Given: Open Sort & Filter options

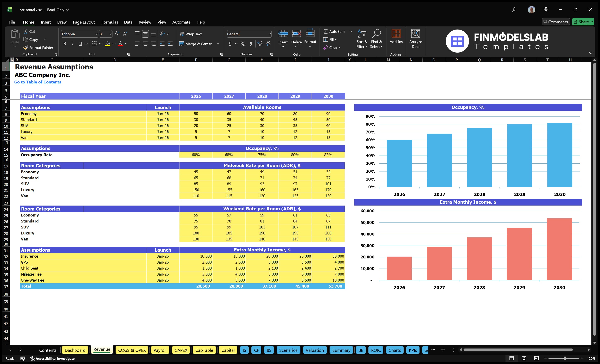Looking at the screenshot, I should pyautogui.click(x=362, y=39).
